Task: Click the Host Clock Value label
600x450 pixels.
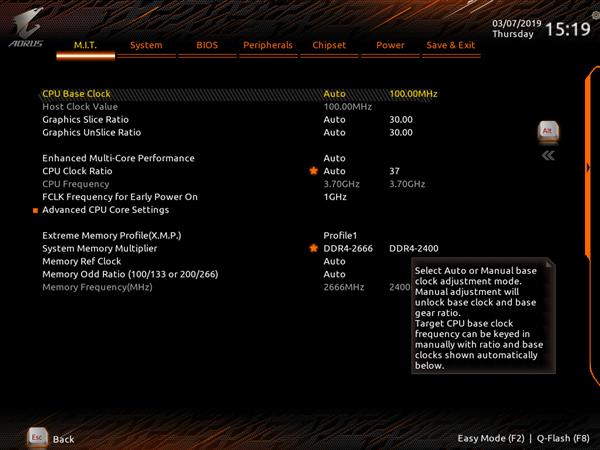Action: pos(80,107)
